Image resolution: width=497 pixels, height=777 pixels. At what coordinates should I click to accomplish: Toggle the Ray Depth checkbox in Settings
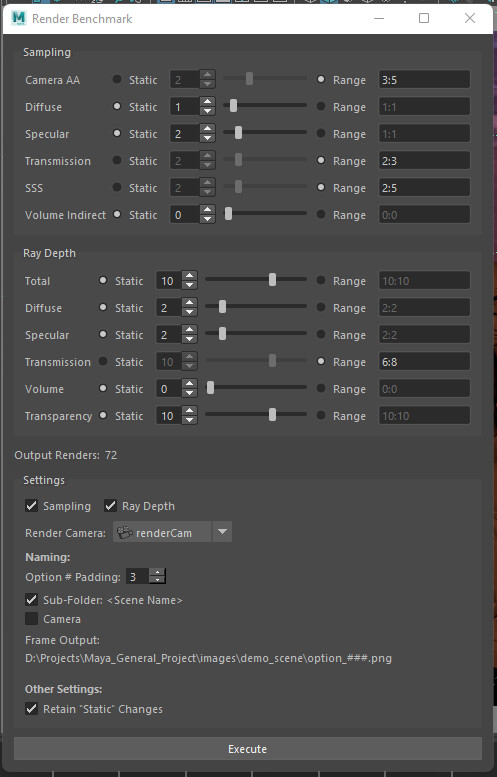point(110,506)
